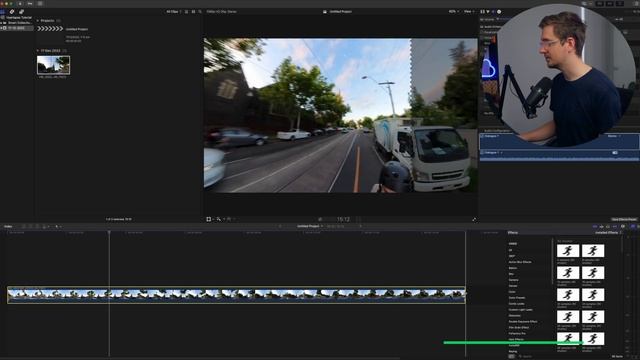Screen dimensions: 640x360
Task: Open the viewer View options dropdown
Action: click(469, 12)
